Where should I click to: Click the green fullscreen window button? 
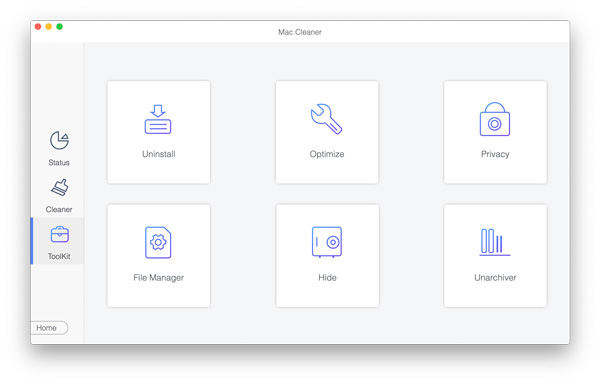[59, 26]
